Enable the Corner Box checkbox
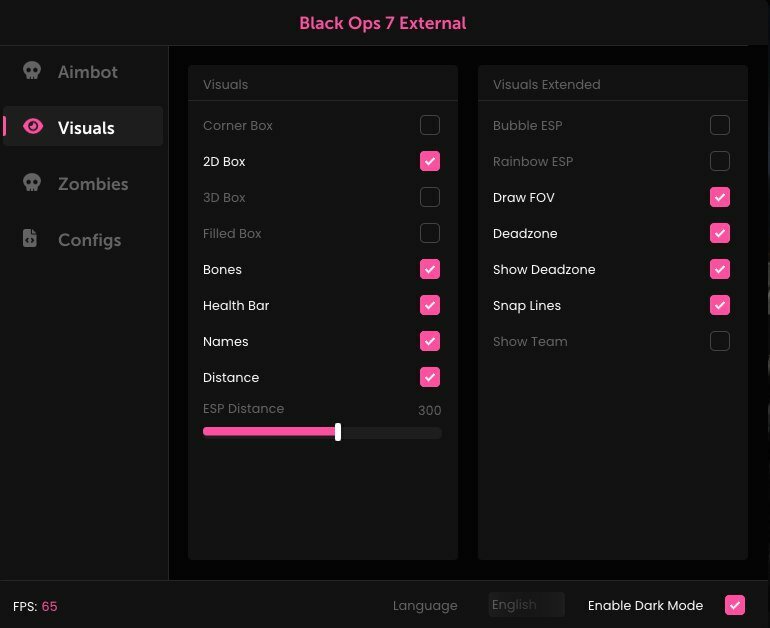The width and height of the screenshot is (770, 628). tap(430, 125)
